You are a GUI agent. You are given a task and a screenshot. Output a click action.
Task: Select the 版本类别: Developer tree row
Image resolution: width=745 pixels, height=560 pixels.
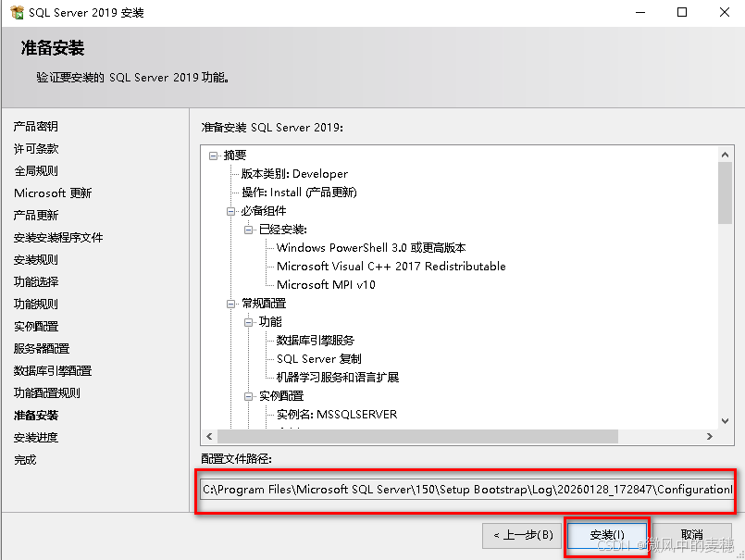(x=294, y=174)
